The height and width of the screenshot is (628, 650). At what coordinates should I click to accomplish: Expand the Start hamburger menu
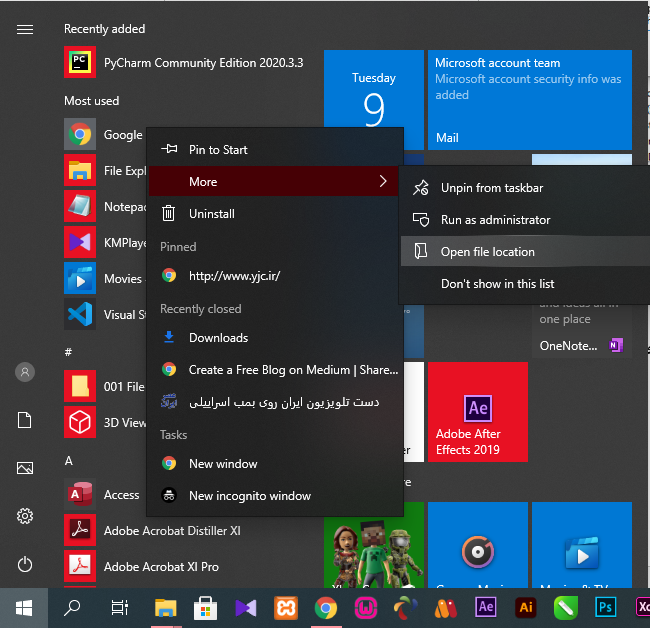(25, 30)
